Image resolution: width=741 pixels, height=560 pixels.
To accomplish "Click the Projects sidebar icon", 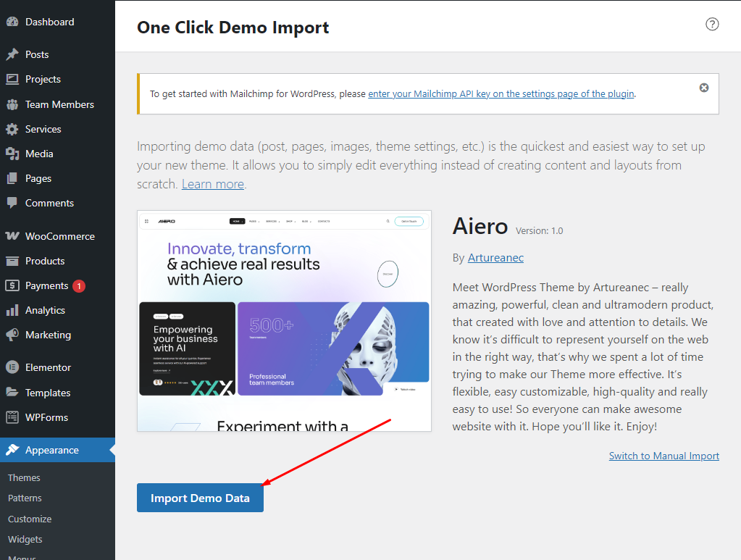I will (12, 79).
